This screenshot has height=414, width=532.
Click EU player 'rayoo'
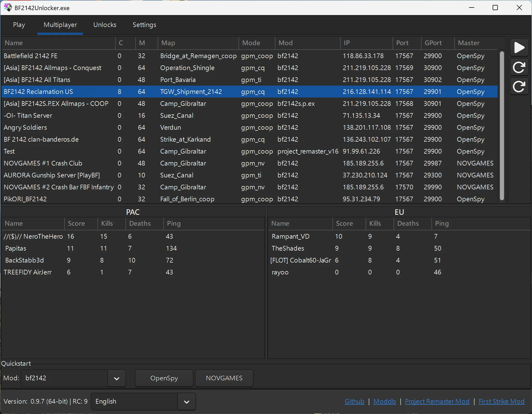point(399,272)
